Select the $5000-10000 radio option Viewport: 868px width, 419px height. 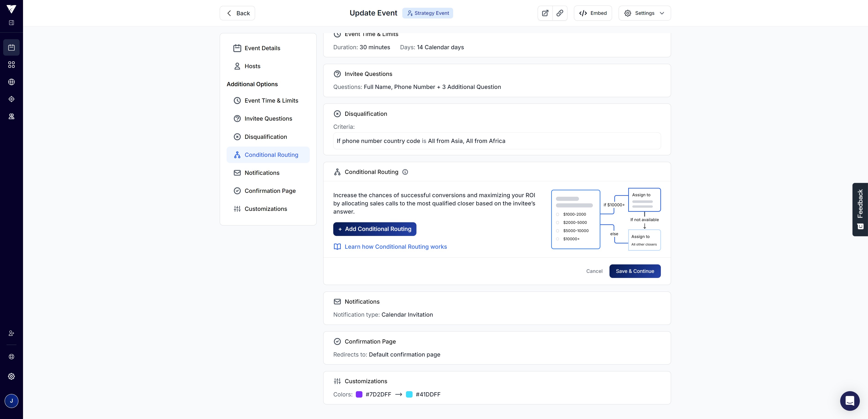(x=557, y=231)
